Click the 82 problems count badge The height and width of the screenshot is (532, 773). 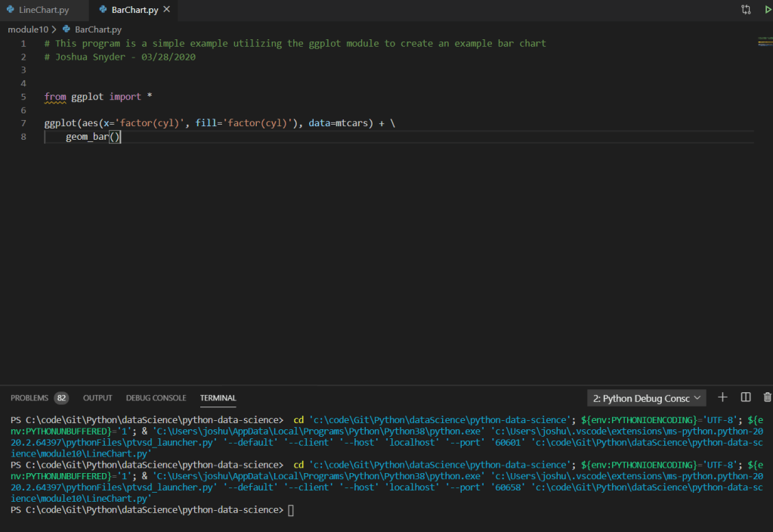61,398
